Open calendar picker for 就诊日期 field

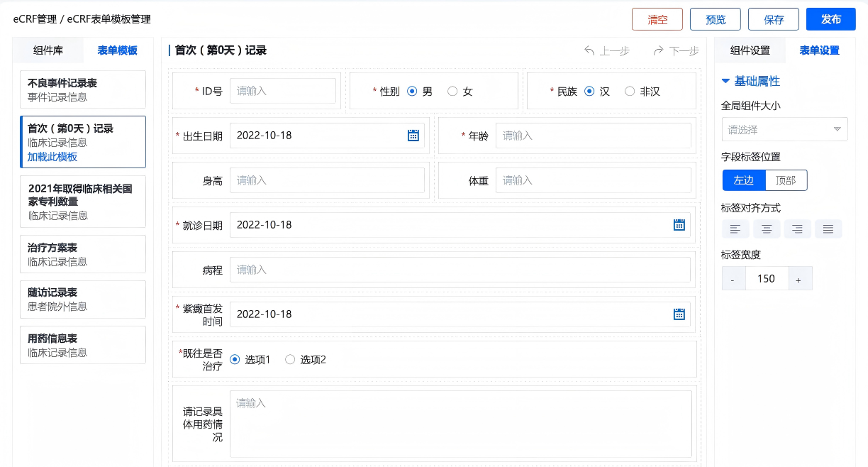coord(679,225)
